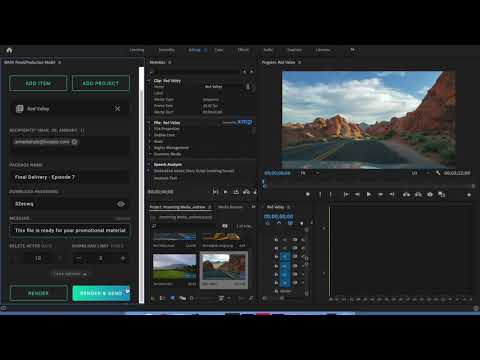This screenshot has height=360, width=480.
Task: Expand File Properties in Metadata
Action: (150, 129)
